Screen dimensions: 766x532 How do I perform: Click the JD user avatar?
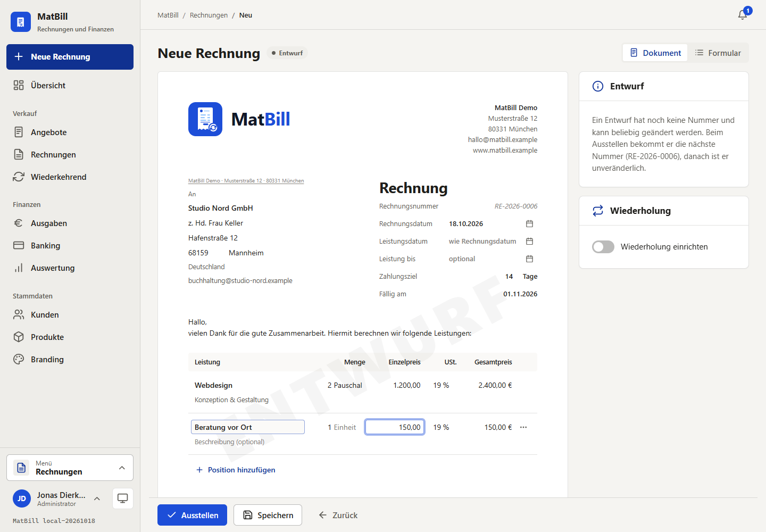[22, 498]
